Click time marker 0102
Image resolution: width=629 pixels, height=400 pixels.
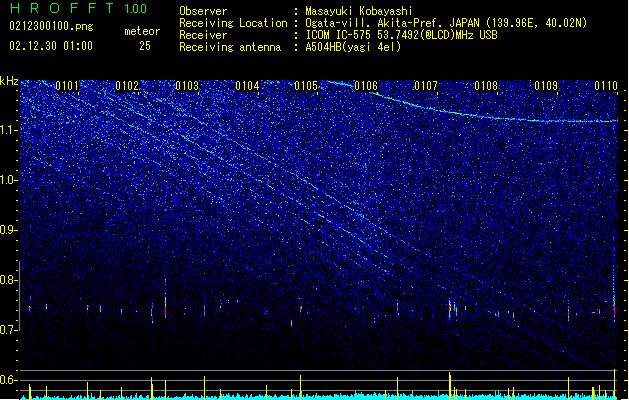coord(127,86)
